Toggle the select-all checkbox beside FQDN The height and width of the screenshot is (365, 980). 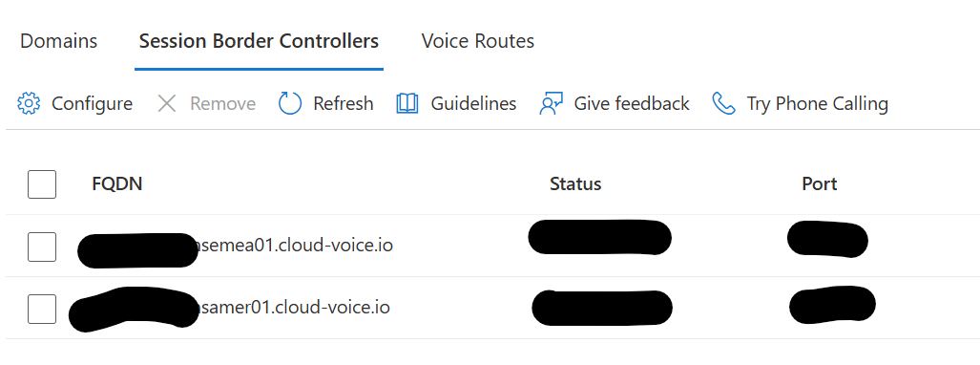click(x=42, y=184)
